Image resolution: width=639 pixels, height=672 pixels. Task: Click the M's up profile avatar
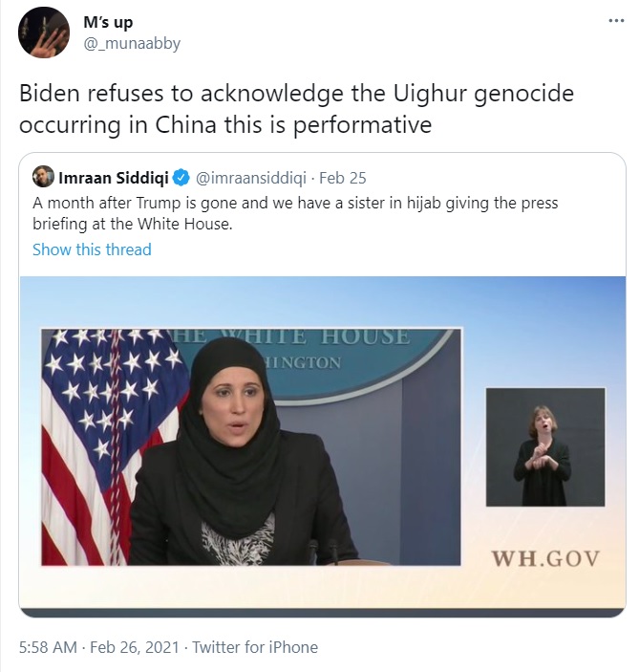tap(44, 33)
